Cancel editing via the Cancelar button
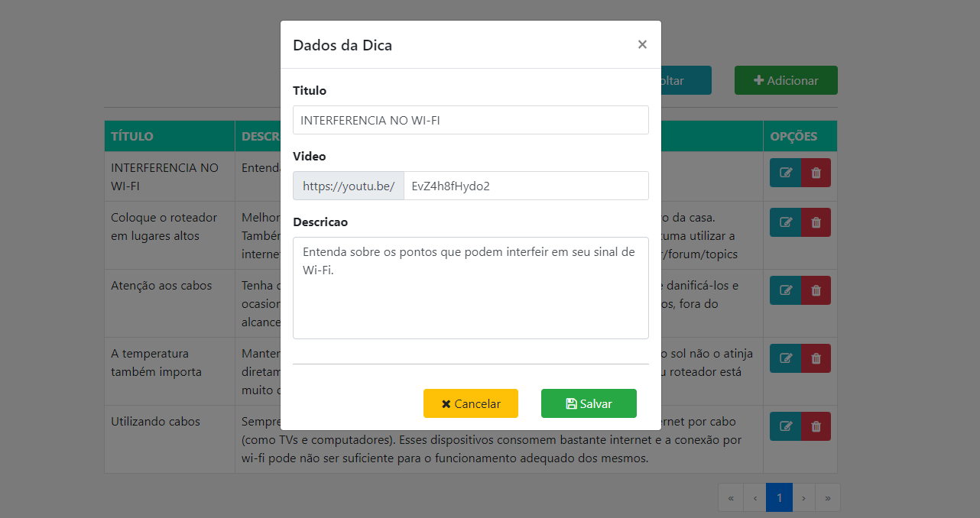 [x=470, y=403]
